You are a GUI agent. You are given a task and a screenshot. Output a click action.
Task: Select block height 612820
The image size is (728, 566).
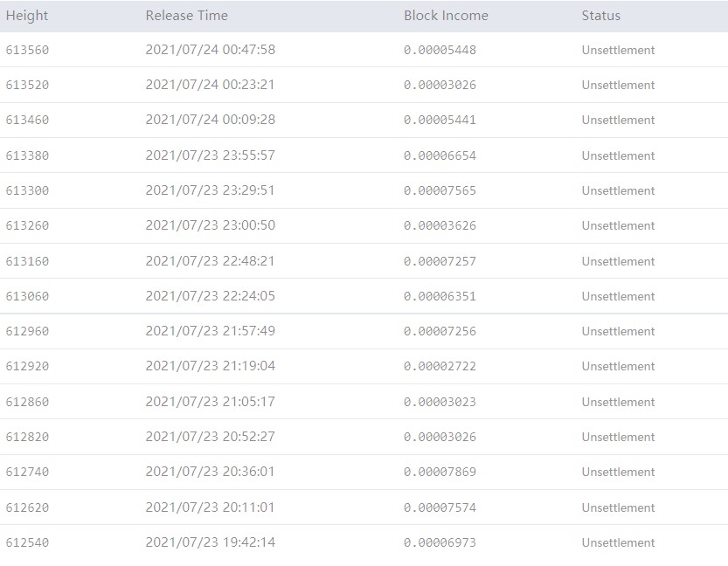(x=27, y=437)
